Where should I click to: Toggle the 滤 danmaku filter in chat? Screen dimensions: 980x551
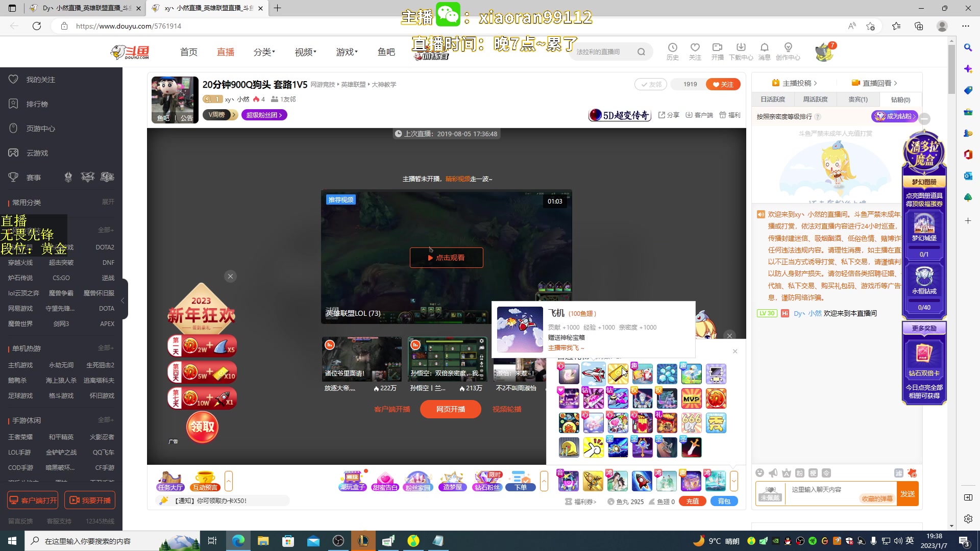[x=899, y=473]
